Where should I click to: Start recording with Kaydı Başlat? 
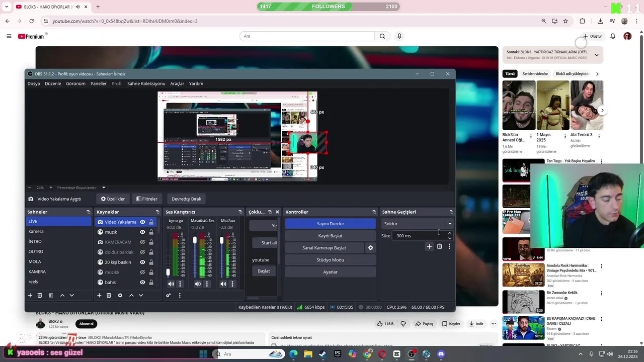point(331,236)
